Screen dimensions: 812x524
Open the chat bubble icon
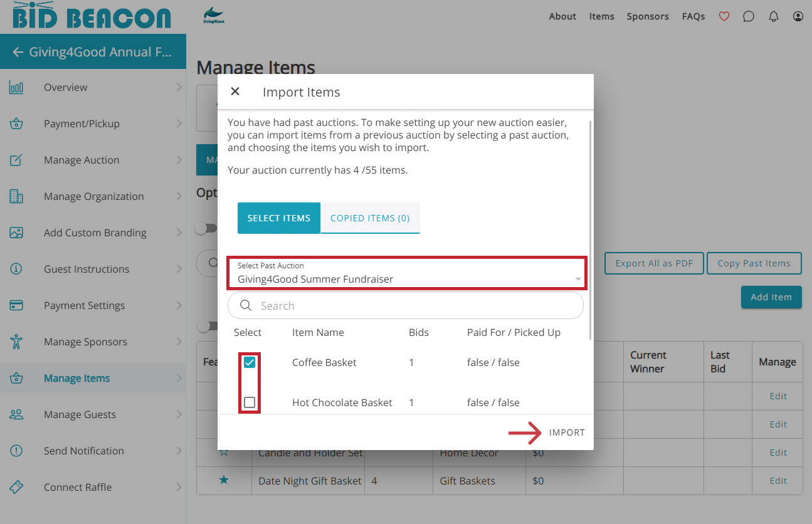749,17
